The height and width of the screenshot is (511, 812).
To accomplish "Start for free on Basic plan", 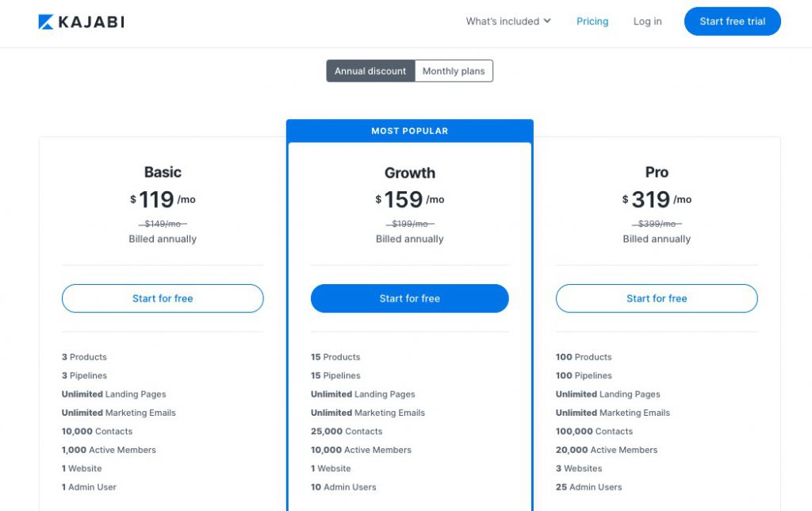I will (163, 298).
